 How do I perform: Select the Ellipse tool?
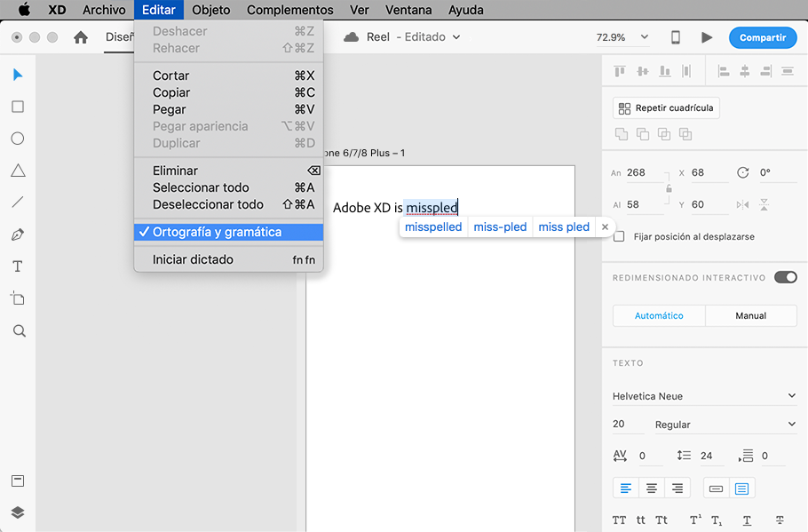pos(18,139)
